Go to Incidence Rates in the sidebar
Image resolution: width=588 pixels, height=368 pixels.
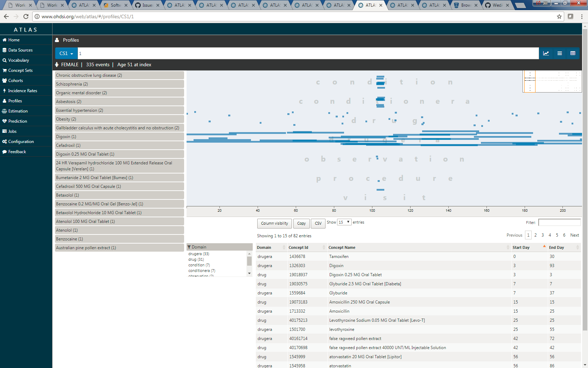pyautogui.click(x=22, y=91)
